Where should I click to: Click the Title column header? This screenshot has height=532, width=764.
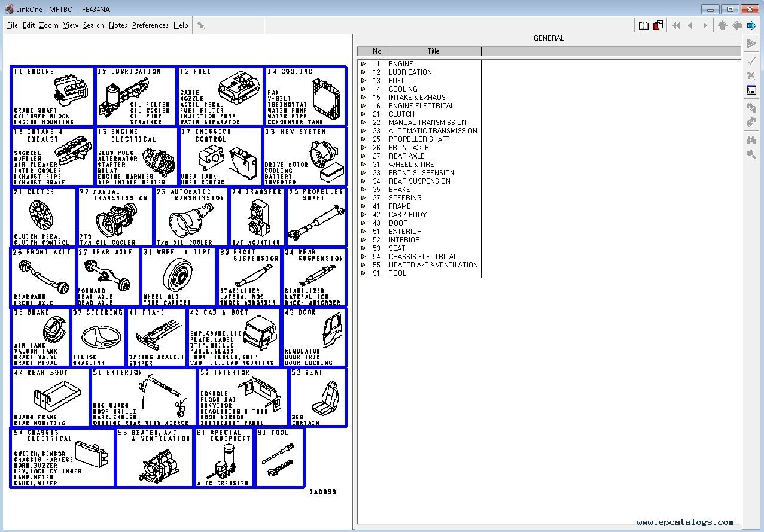tap(433, 51)
